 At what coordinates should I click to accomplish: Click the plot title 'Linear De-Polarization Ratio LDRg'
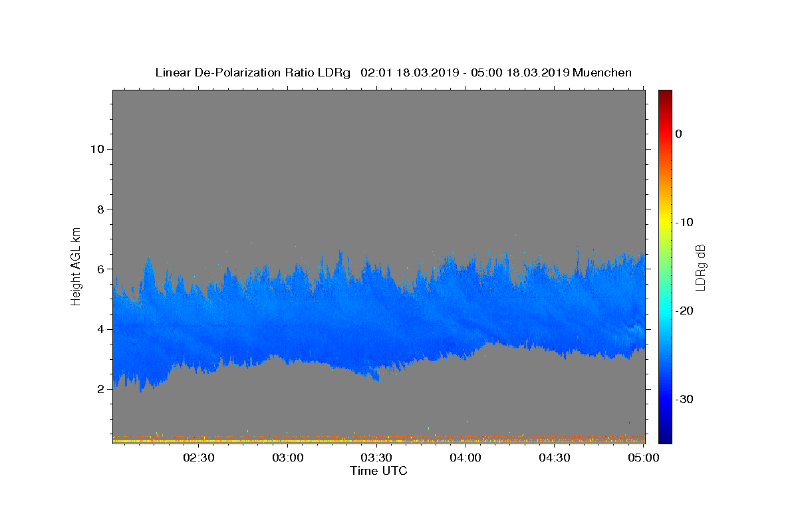(252, 72)
